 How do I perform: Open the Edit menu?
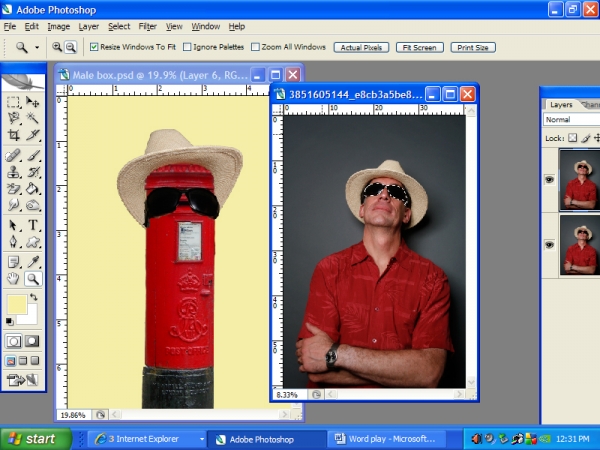(31, 26)
